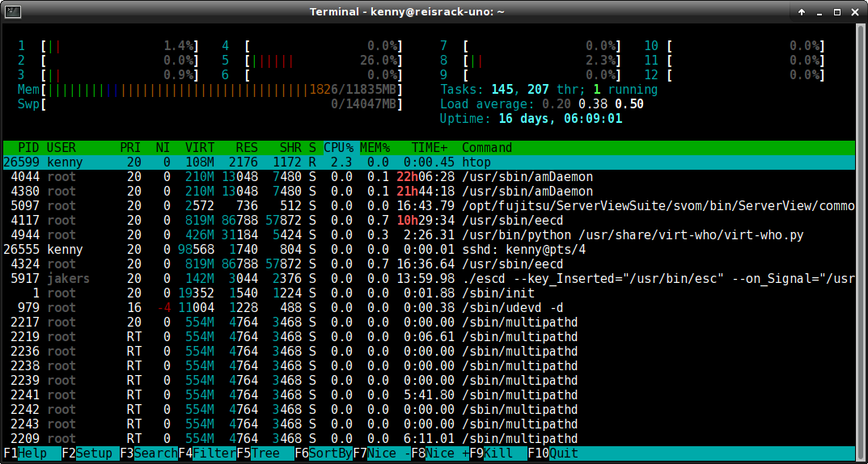
Task: Select the amDaemon process with PID 4044
Action: [x=429, y=177]
